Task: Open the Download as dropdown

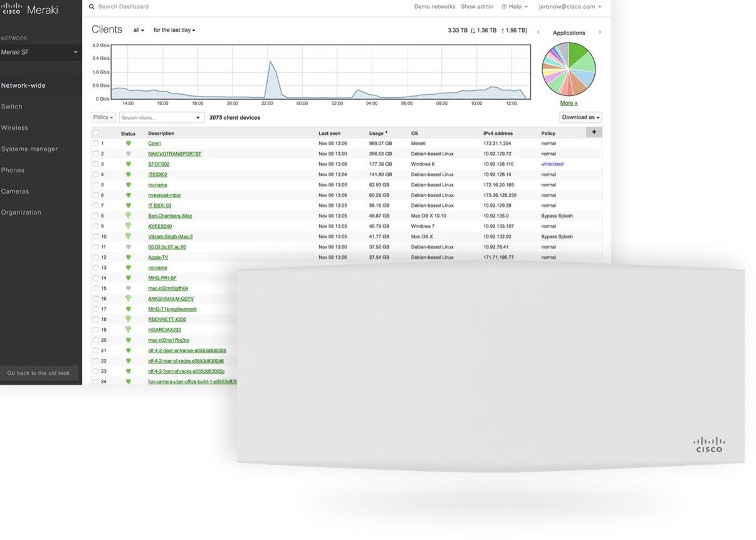Action: (580, 117)
